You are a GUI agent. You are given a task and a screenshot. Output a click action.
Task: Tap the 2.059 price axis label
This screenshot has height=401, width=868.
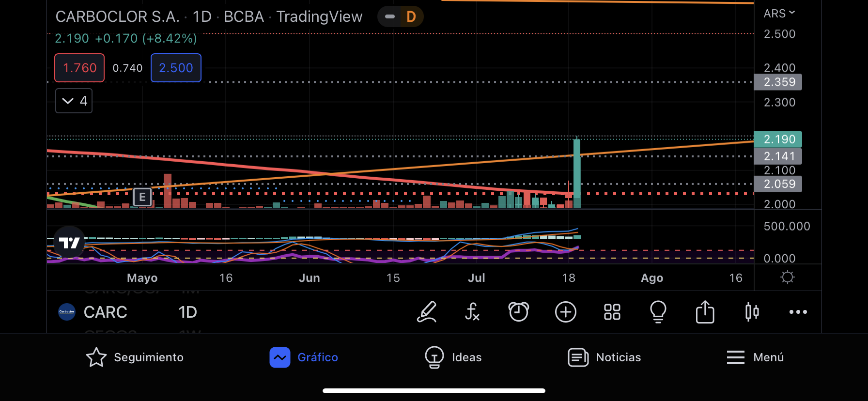(x=778, y=184)
